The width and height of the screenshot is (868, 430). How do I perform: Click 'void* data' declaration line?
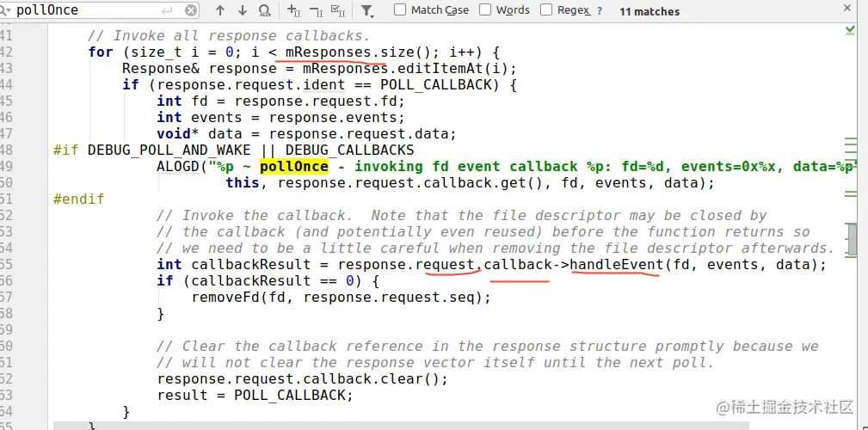coord(306,134)
